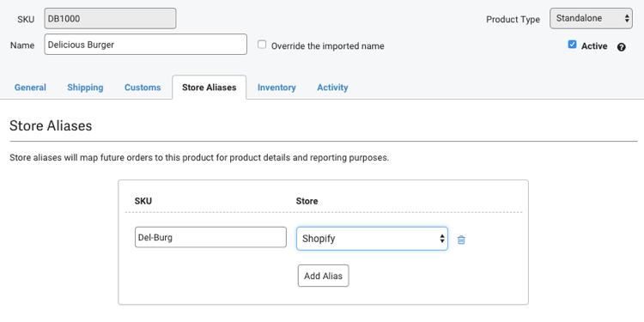Click the Store column header
This screenshot has width=644, height=322.
tap(307, 201)
